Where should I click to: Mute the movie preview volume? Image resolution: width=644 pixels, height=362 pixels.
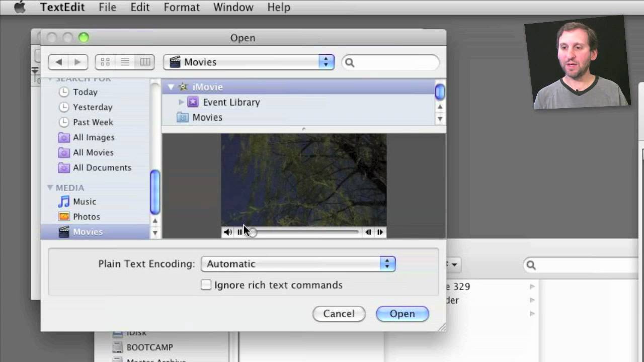pyautogui.click(x=228, y=232)
